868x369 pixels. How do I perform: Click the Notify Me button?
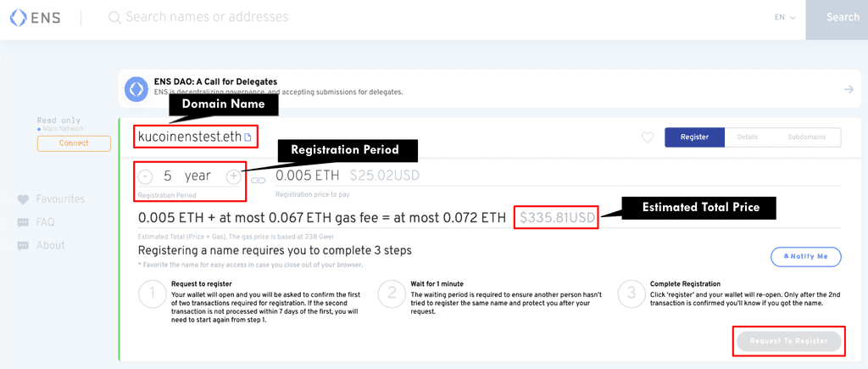[x=806, y=256]
